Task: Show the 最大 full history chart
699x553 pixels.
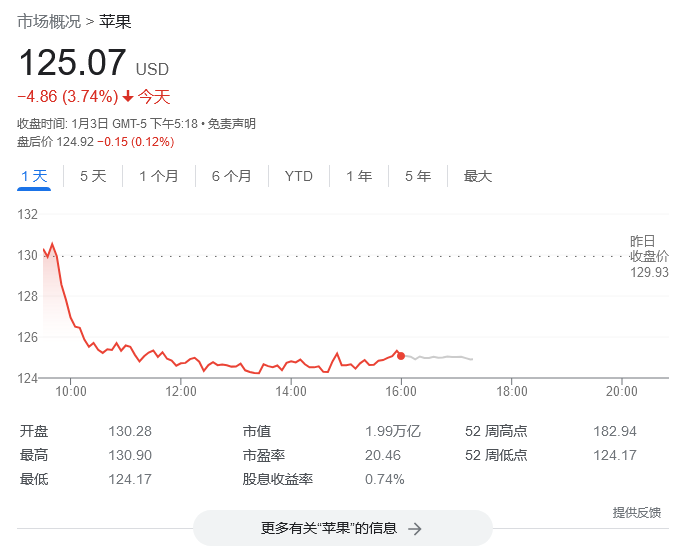Action: (x=478, y=176)
